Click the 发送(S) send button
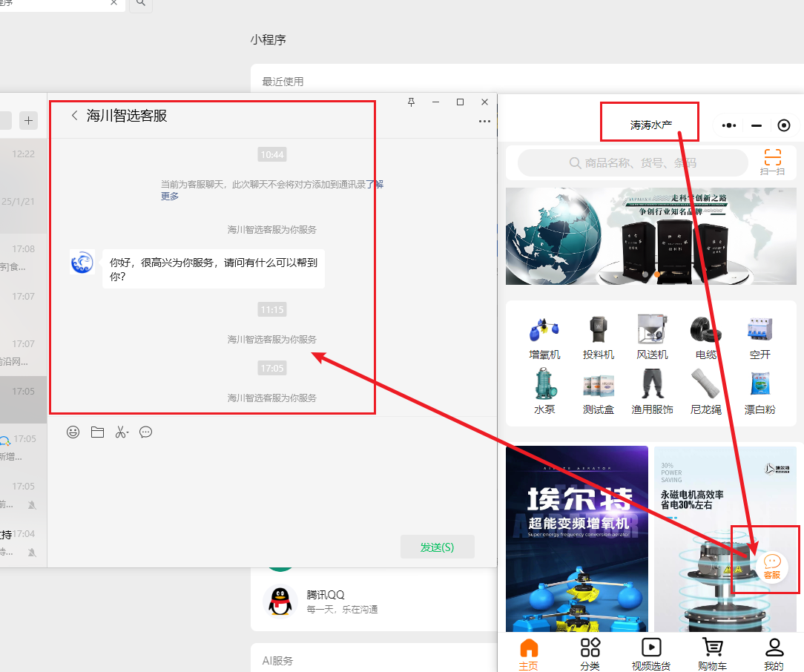The image size is (804, 672). point(438,547)
